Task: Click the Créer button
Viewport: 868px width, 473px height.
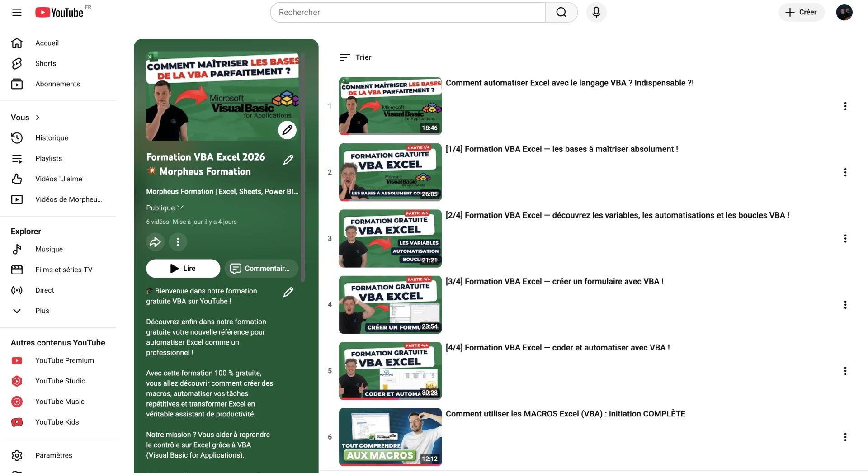Action: click(801, 12)
